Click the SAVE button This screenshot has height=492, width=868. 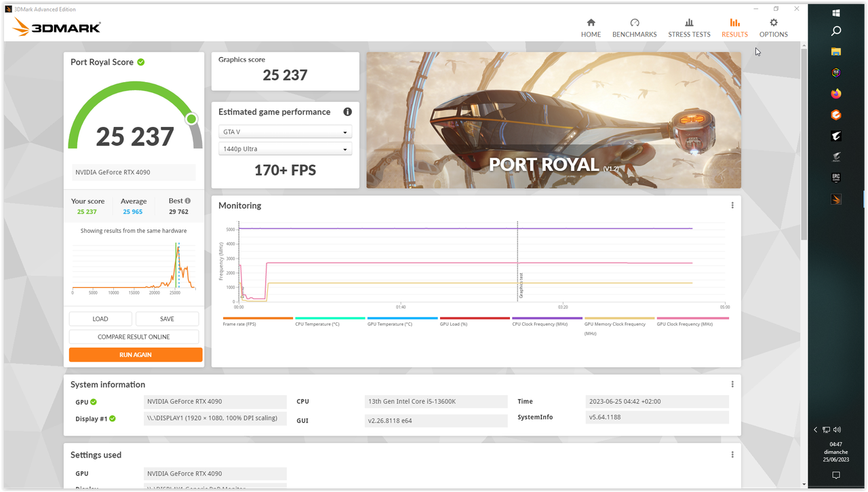pyautogui.click(x=167, y=319)
